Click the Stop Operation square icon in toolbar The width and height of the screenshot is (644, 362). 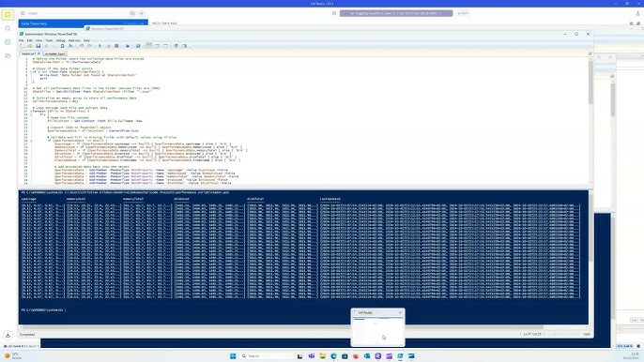click(116, 46)
